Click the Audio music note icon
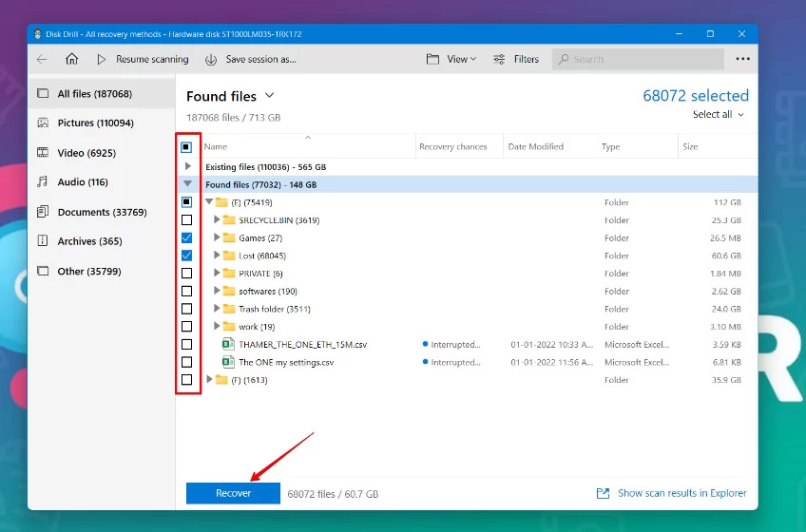Viewport: 806px width, 532px height. coord(43,182)
